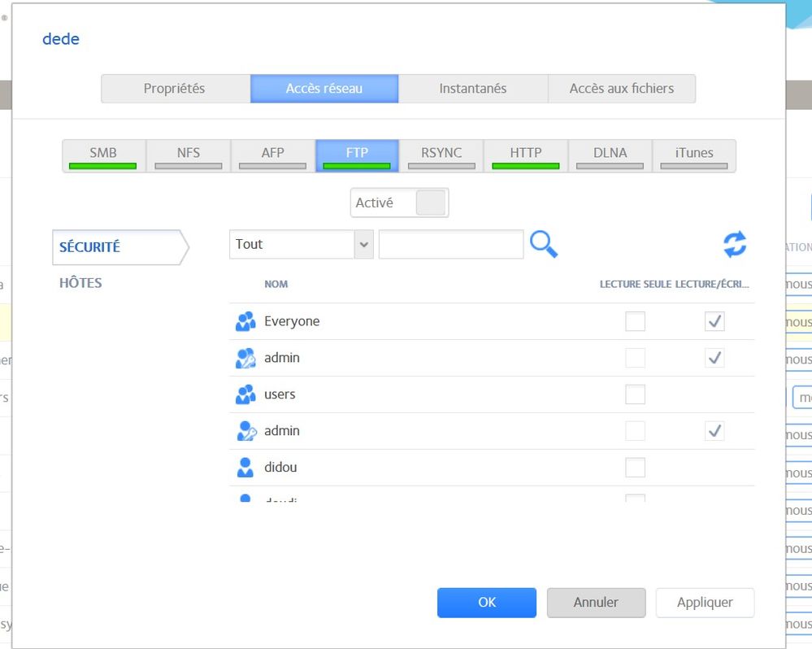812x649 pixels.
Task: Switch to the Propriétés tab
Action: tap(175, 89)
